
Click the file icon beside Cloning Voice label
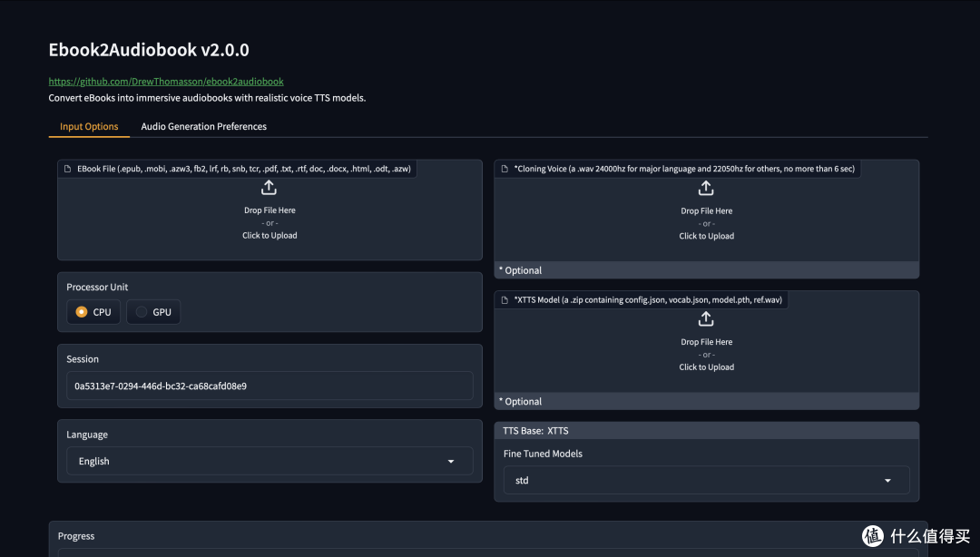tap(504, 169)
